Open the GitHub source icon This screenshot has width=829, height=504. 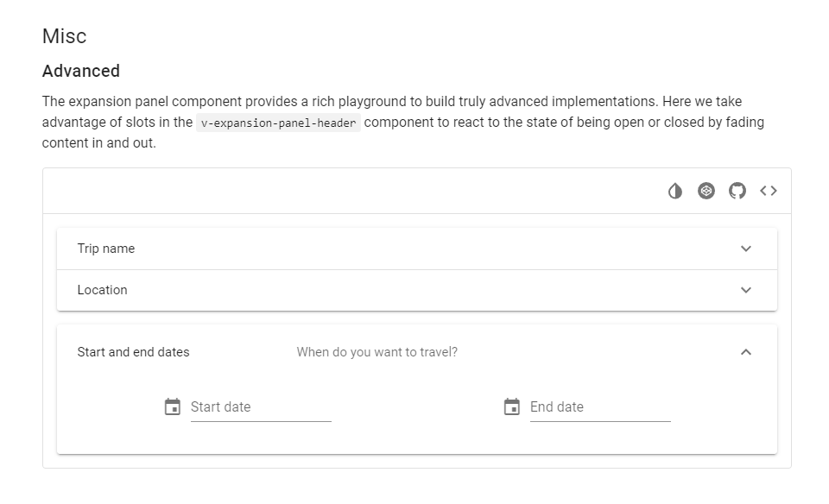coord(737,191)
